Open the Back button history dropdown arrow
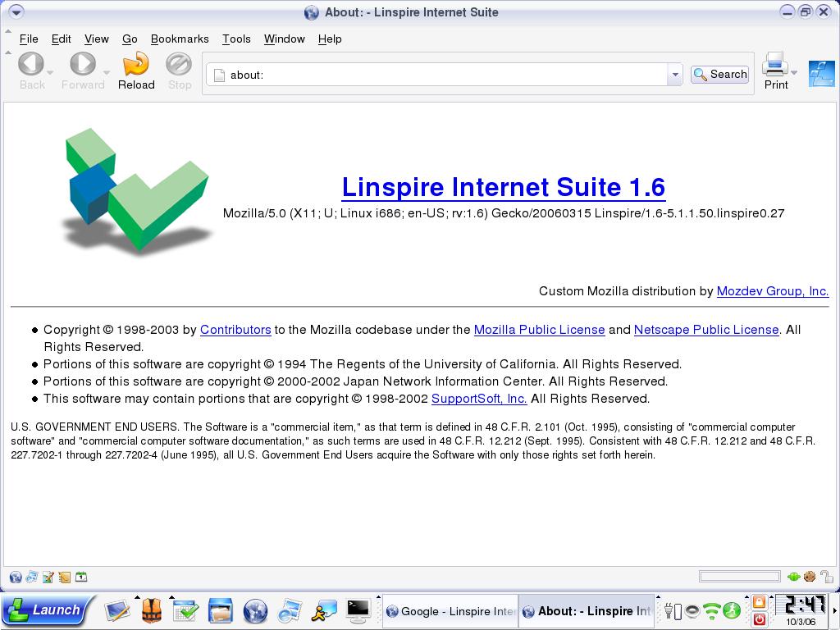This screenshot has height=630, width=840. point(50,73)
